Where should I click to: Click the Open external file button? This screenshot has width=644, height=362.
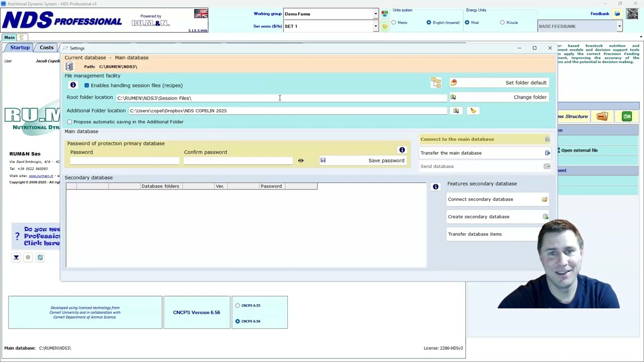click(580, 150)
